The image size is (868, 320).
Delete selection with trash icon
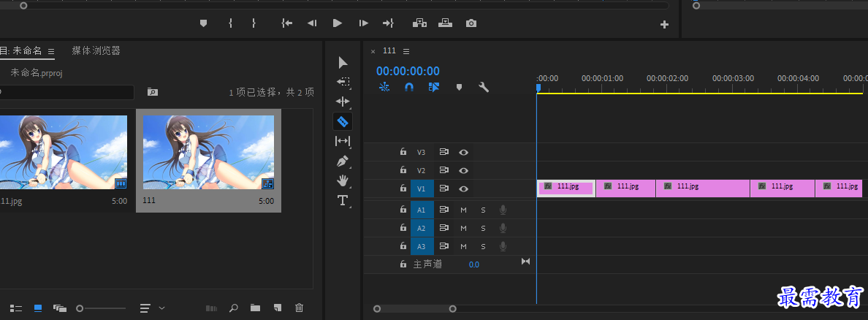(x=299, y=308)
